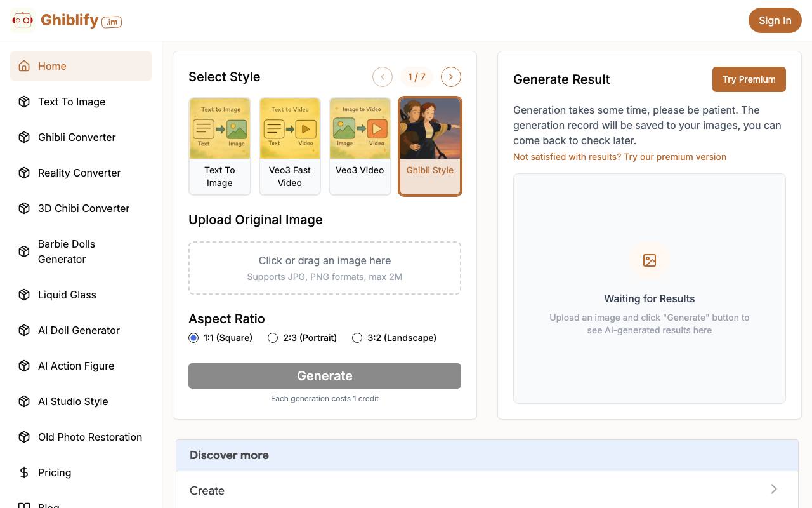Click the cube icon beside AI Action Figure
Viewport: 812px width, 508px height.
pyautogui.click(x=24, y=366)
